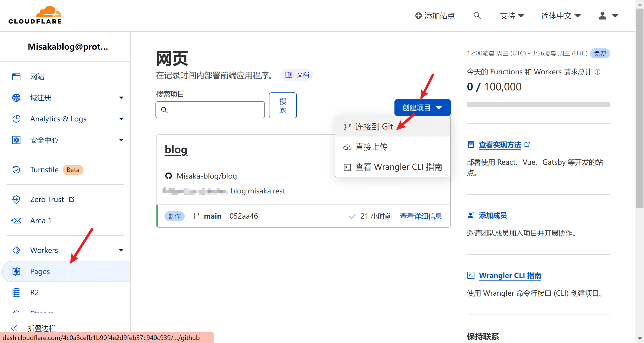This screenshot has width=644, height=343.
Task: Click the R2 database icon
Action: point(16,293)
